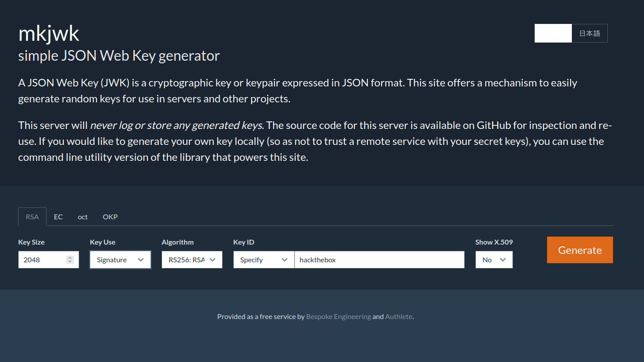
Task: Select the white highlighted language button
Action: tap(553, 33)
